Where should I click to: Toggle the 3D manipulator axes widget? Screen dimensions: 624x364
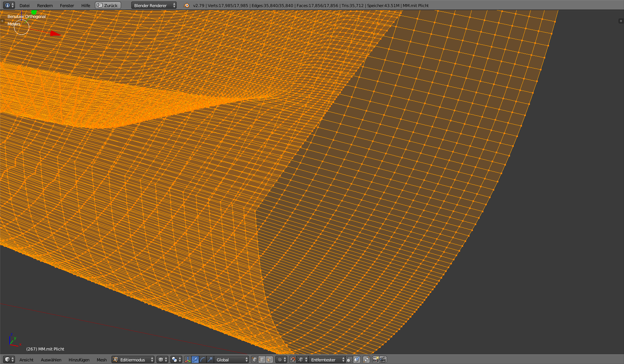187,360
